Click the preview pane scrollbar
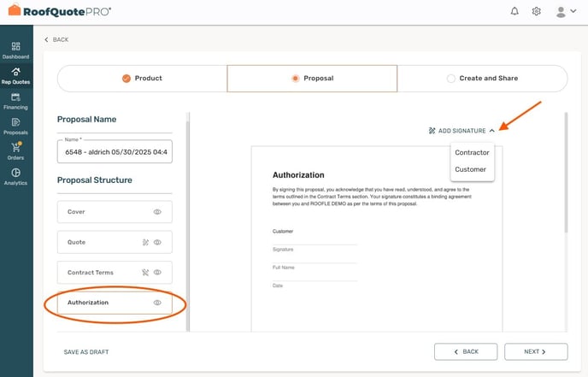The image size is (588, 377). point(566,173)
